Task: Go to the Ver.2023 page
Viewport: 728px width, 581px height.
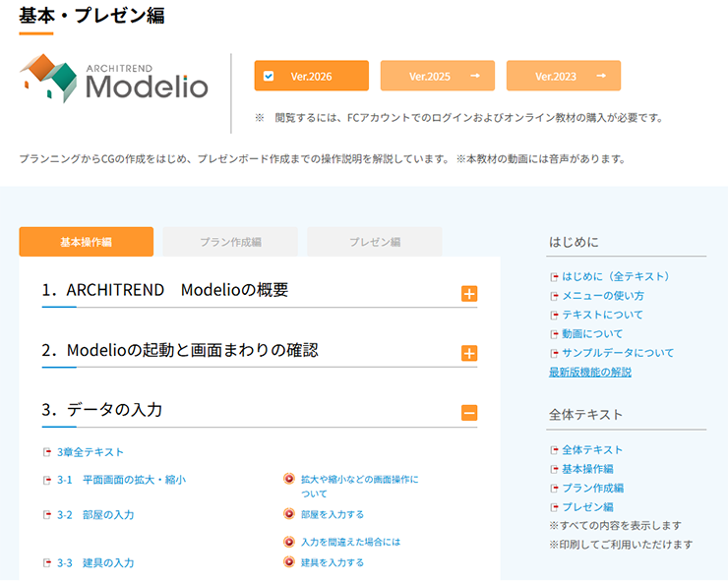Action: 564,76
